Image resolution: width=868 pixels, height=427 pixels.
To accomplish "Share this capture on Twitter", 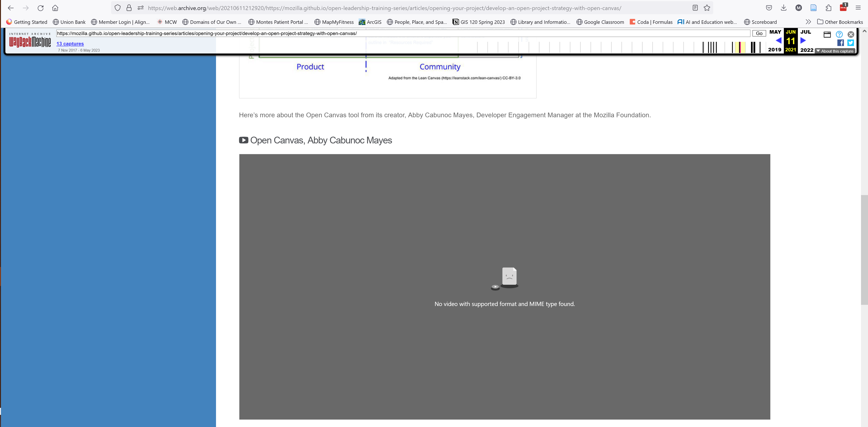I will pos(851,43).
